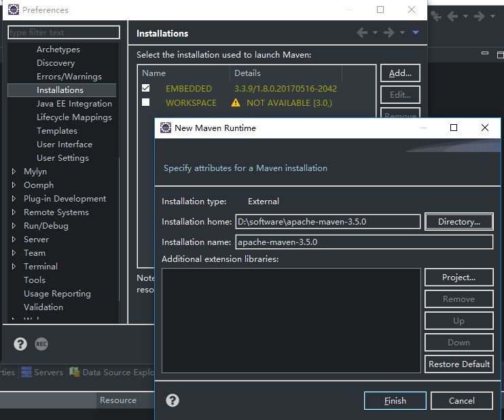The height and width of the screenshot is (420, 504).
Task: Expand the Terminal tree node
Action: coord(14,266)
